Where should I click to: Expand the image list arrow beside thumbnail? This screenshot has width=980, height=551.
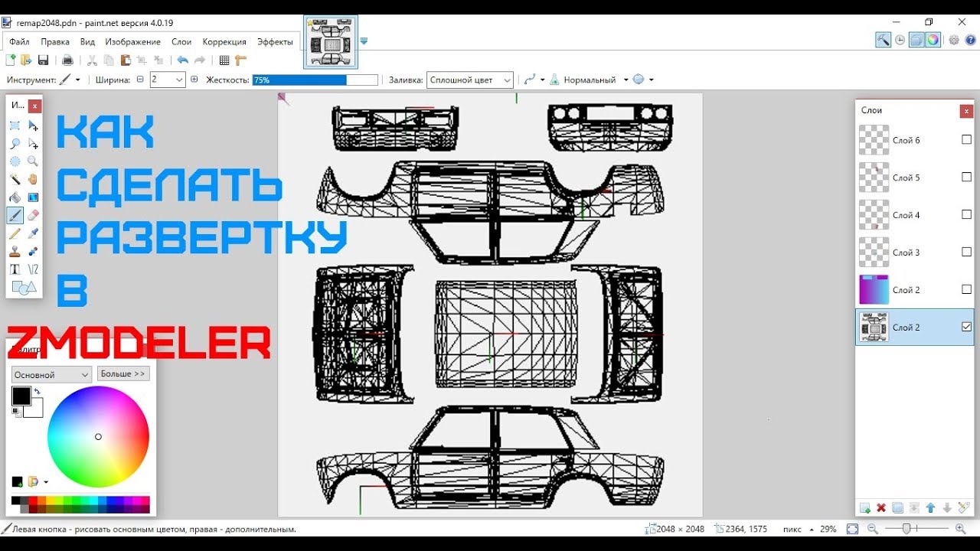364,41
